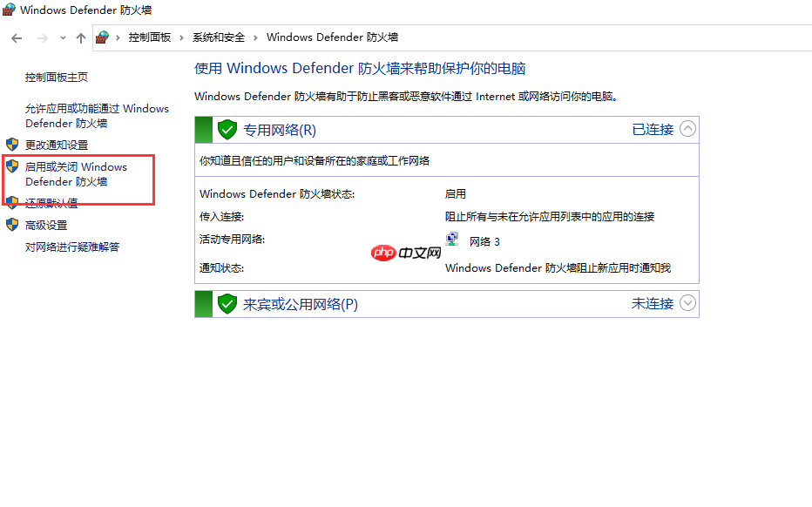This screenshot has height=507, width=812.
Task: Click shield icon beside 启用或关闭 Windows Defender
Action: coord(12,166)
